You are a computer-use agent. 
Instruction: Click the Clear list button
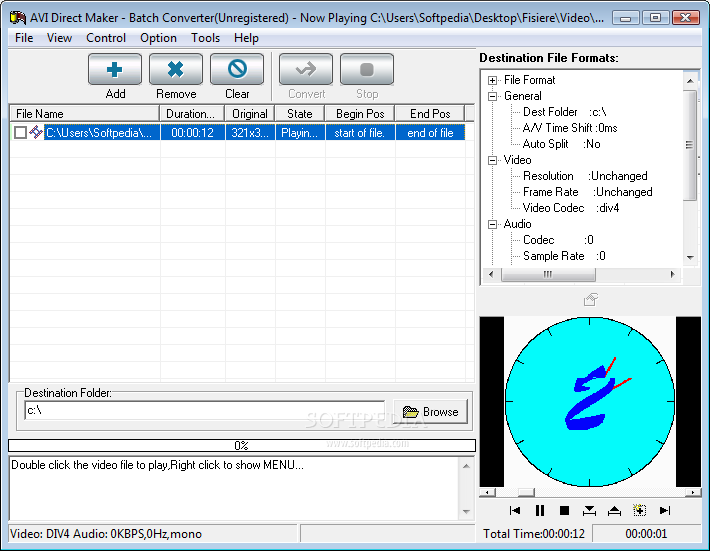click(x=237, y=69)
